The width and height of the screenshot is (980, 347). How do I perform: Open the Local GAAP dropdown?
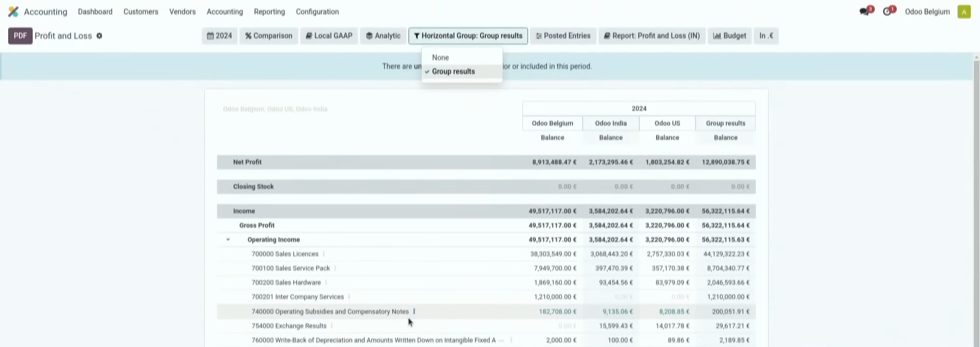point(329,36)
